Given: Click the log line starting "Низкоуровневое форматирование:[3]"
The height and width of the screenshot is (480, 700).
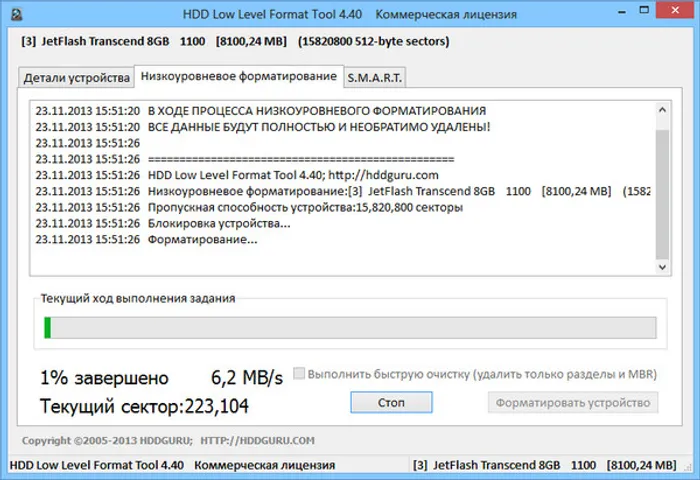Looking at the screenshot, I should coord(399,191).
